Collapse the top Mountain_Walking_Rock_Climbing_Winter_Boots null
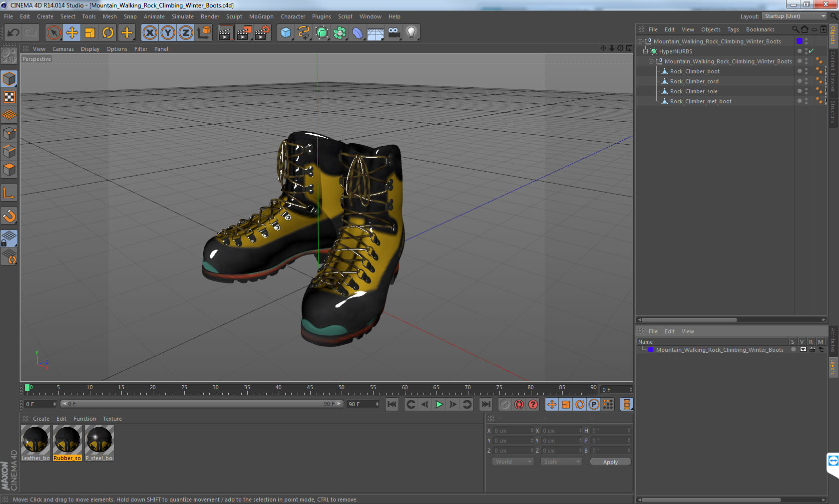Viewport: 839px width, 504px height. 640,41
